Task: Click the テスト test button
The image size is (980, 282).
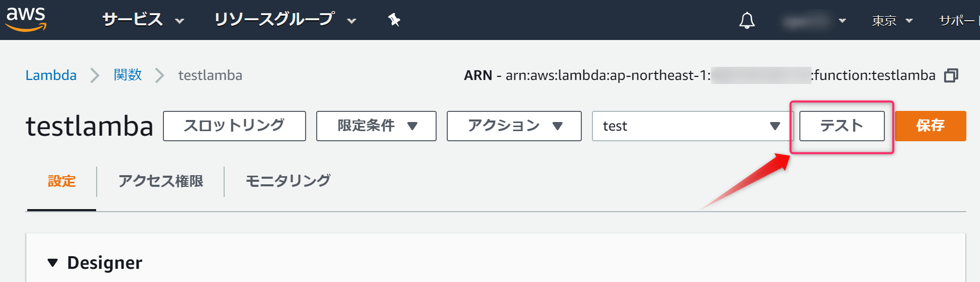Action: click(x=842, y=126)
